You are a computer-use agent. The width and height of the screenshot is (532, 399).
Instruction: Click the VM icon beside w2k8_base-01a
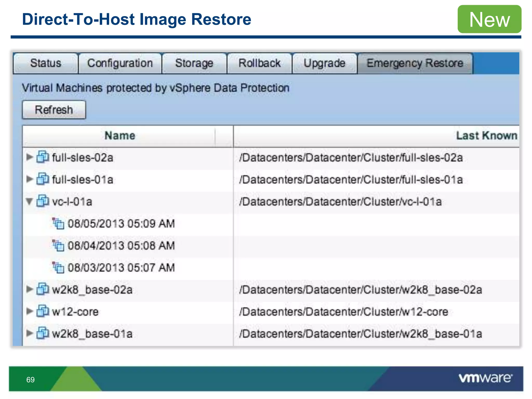pos(43,333)
